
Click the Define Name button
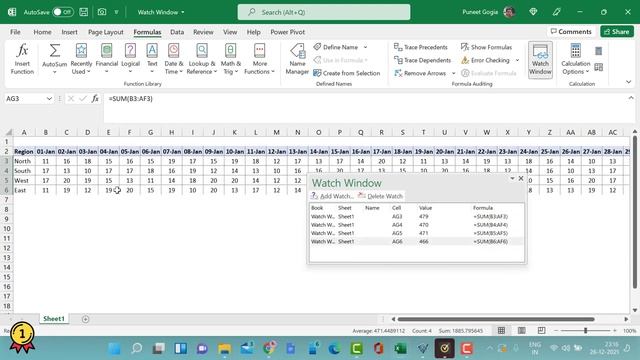point(336,47)
